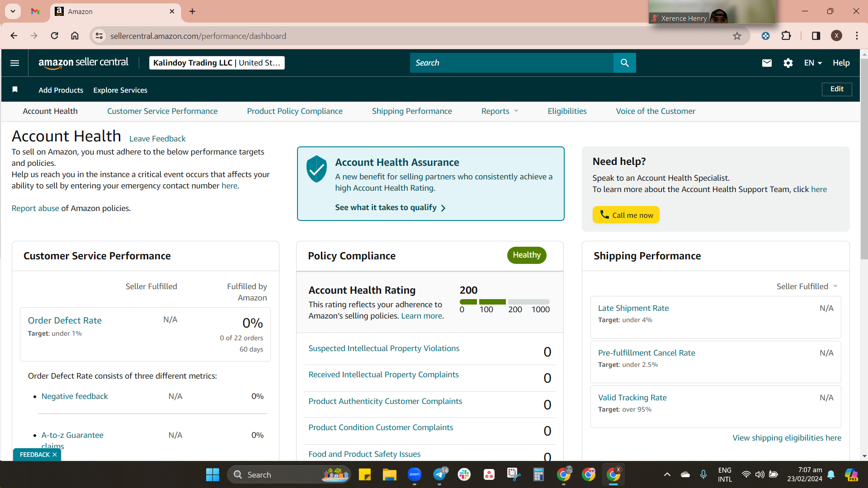Screen dimensions: 868x488
Task: View site information icon in address bar
Action: (99, 36)
